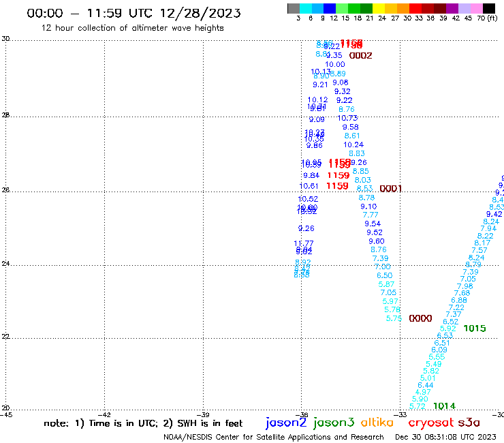Click the title '00:00 – 11:59 UTC 12/28/2023'

133,13
